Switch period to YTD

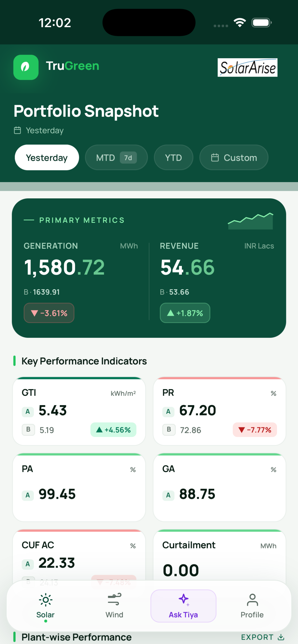click(173, 157)
